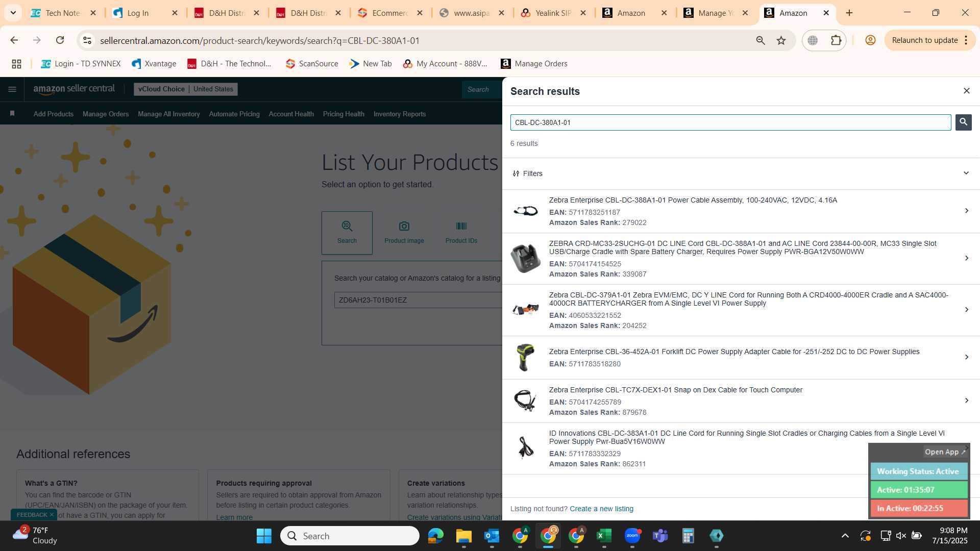980x551 pixels.
Task: Click the vCloud Choice United States account switcher
Action: click(x=186, y=89)
